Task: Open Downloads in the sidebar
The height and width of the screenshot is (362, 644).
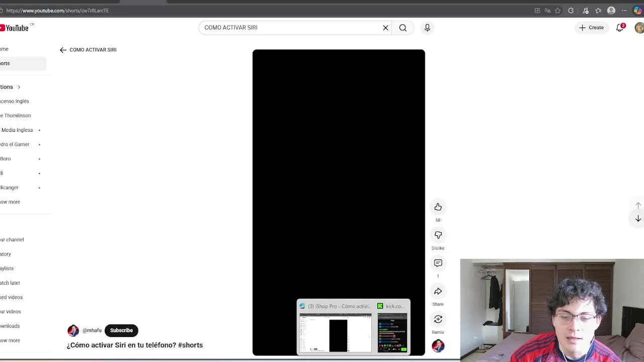Action: point(10,326)
